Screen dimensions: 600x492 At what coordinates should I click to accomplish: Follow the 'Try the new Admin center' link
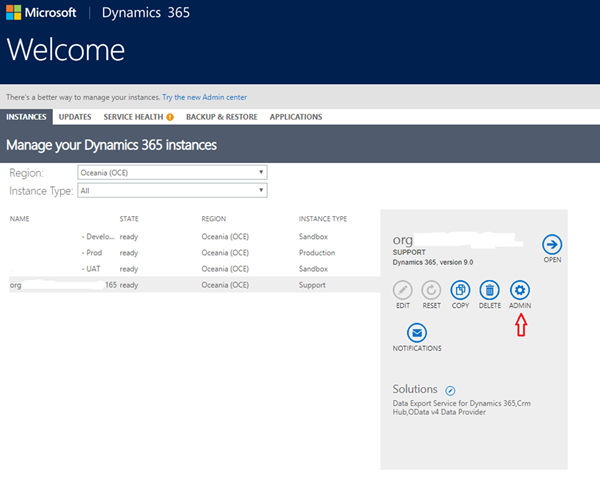[204, 97]
